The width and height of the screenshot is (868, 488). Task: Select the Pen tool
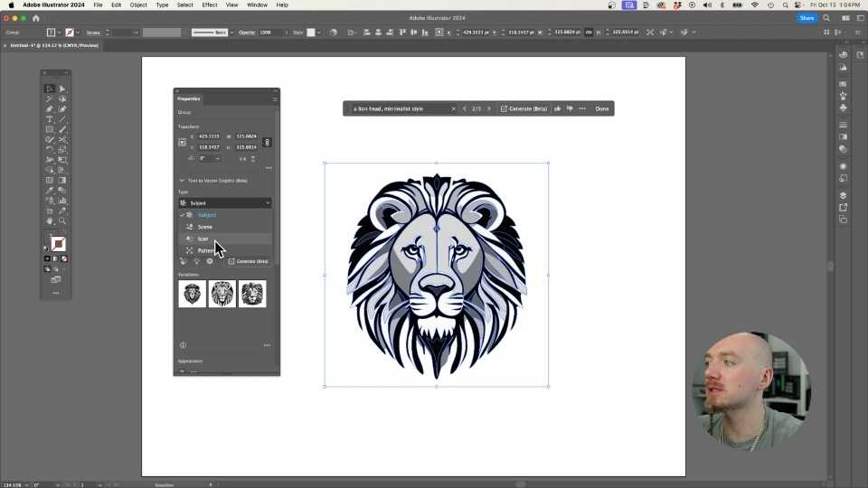49,109
